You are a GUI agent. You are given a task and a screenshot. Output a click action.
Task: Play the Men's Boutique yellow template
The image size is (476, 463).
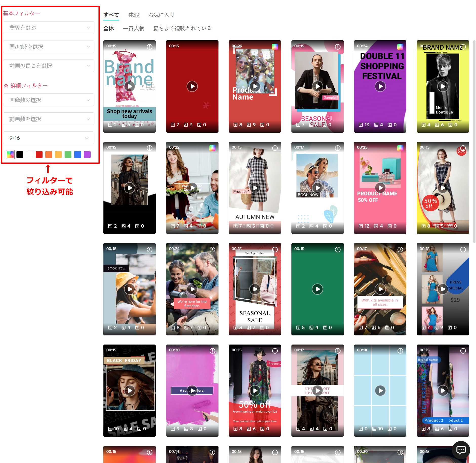tap(443, 86)
